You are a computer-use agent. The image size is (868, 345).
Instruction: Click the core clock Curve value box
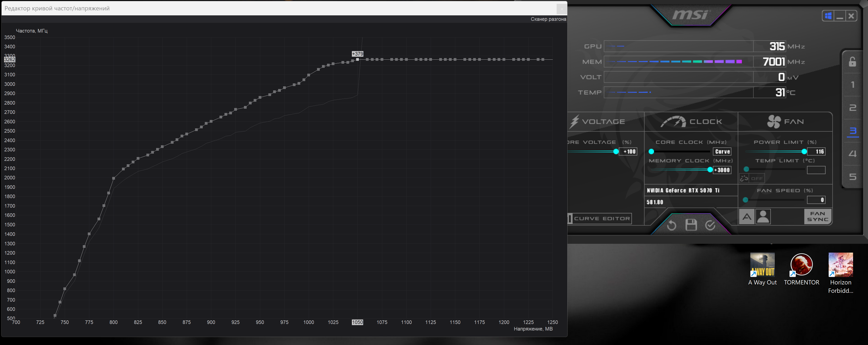pos(722,151)
